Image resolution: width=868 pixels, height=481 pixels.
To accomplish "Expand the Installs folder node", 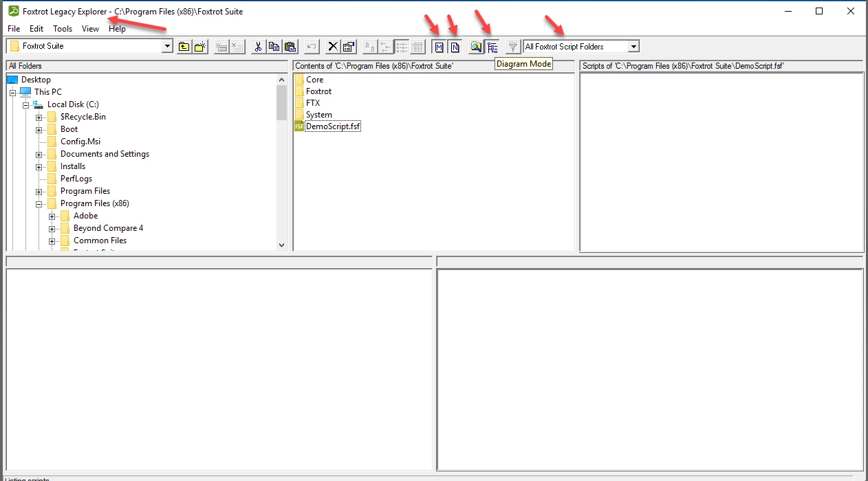I will point(39,166).
